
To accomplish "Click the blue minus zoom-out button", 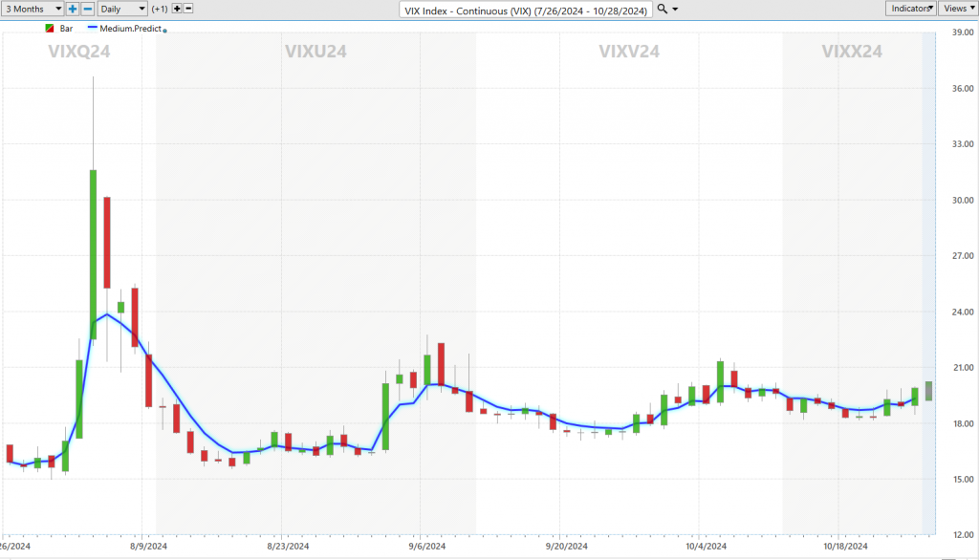I will click(87, 9).
